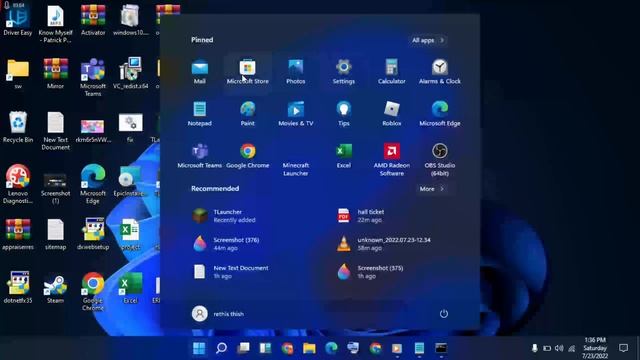Select the sitemap file on desktop
640x360 pixels.
click(x=56, y=235)
